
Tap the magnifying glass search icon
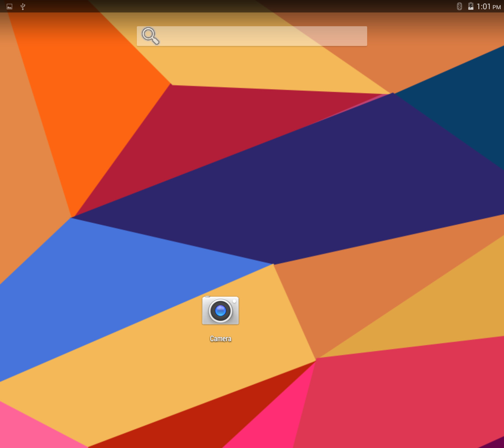151,36
